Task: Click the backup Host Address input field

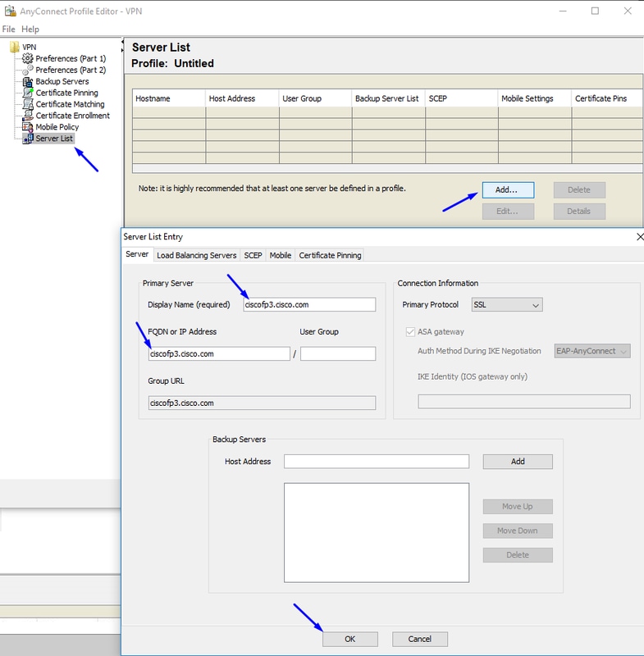Action: [377, 462]
